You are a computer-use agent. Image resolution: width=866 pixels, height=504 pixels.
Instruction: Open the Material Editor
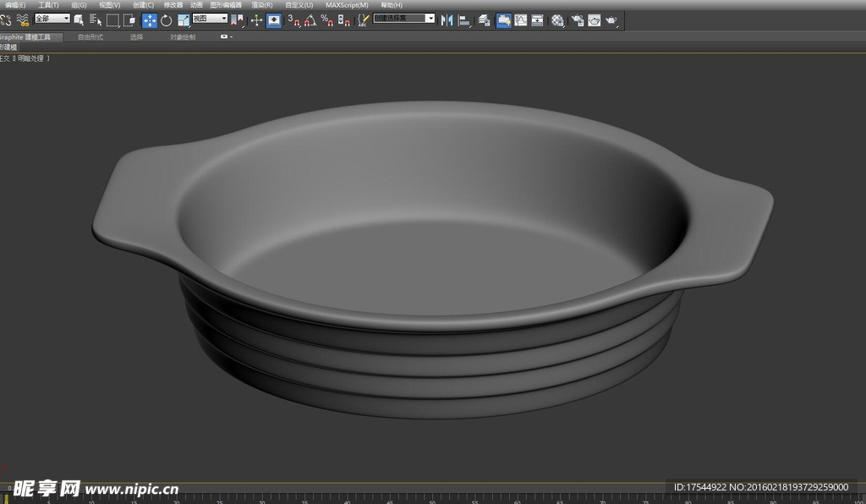point(557,20)
